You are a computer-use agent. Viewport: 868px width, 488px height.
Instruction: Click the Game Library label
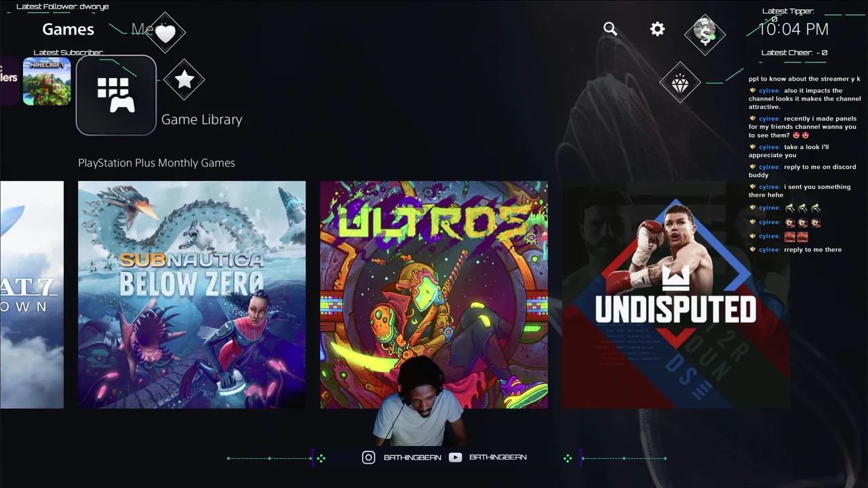click(x=201, y=119)
